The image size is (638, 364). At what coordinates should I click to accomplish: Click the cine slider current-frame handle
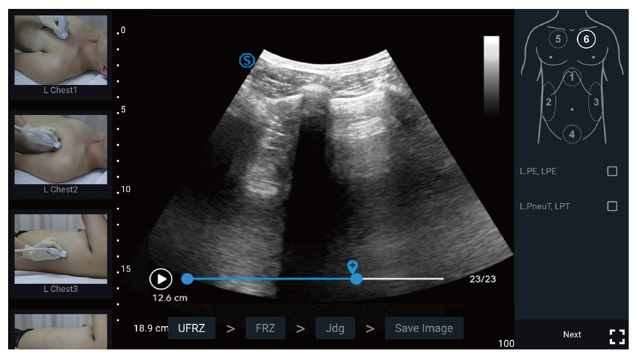click(x=356, y=279)
